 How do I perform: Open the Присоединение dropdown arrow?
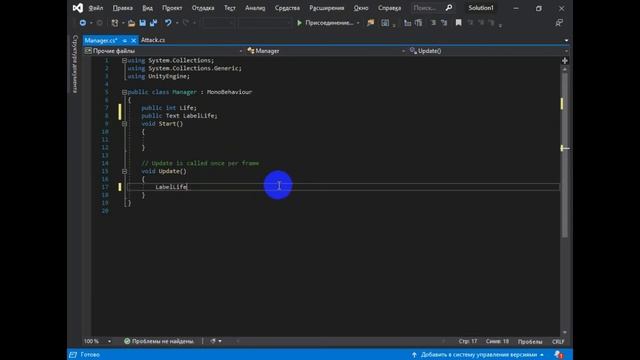[x=358, y=23]
